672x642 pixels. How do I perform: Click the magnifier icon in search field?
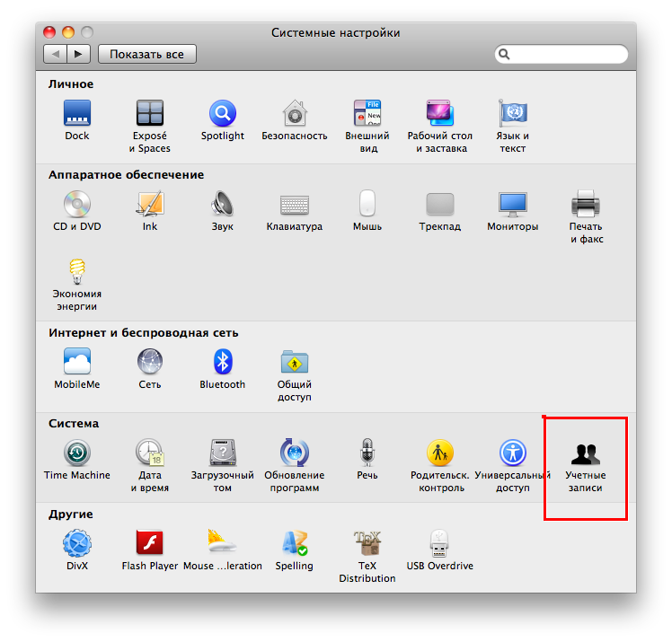[x=504, y=54]
